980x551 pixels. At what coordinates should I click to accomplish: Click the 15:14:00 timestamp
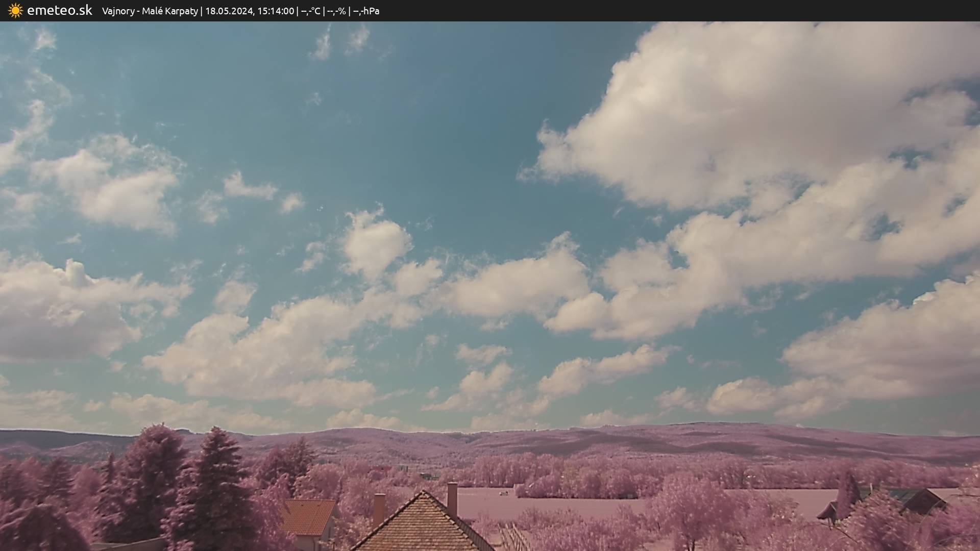point(276,11)
